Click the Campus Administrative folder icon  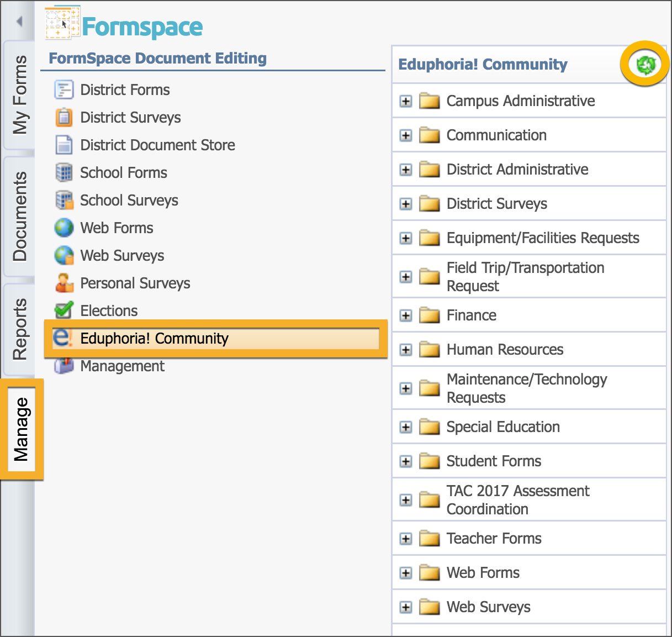point(429,101)
